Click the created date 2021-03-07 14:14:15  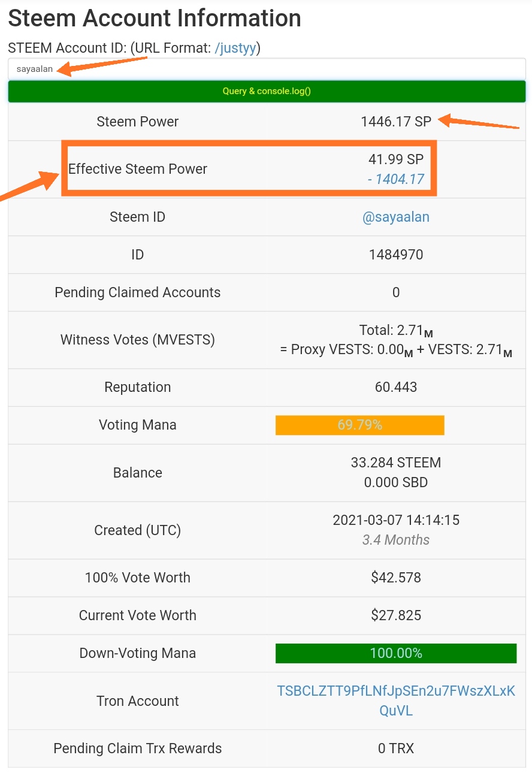coord(395,520)
